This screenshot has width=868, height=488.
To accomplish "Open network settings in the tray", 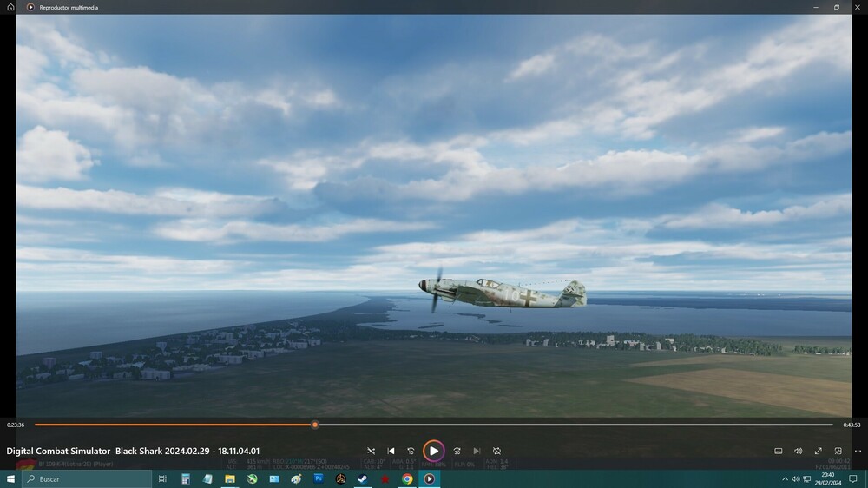I will [x=806, y=478].
